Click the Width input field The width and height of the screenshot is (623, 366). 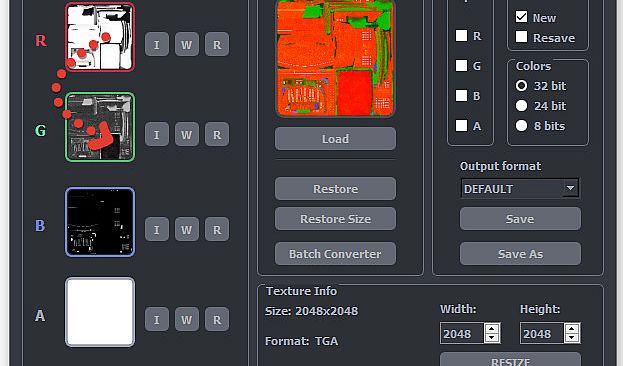coord(462,333)
